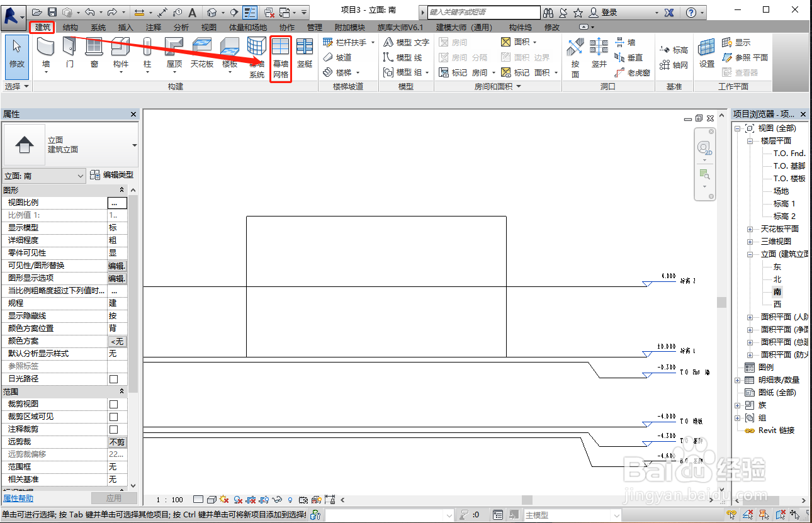Click the 显示 work plane tool
Image resolution: width=812 pixels, height=523 pixels.
click(736, 42)
